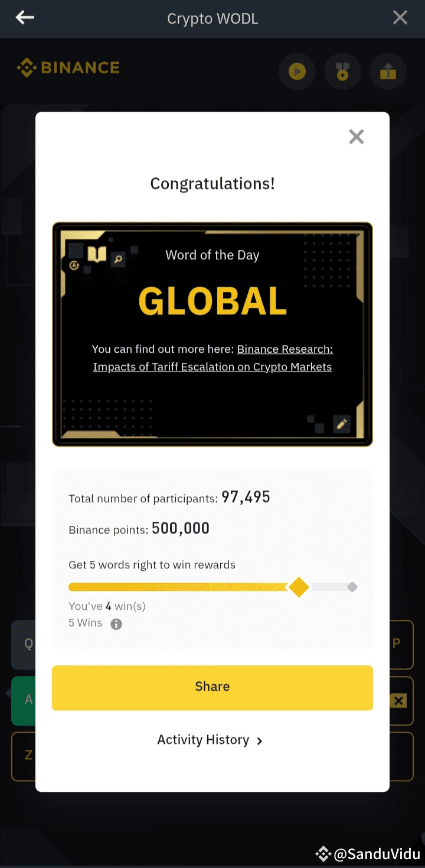Open the medal rewards icon

342,72
